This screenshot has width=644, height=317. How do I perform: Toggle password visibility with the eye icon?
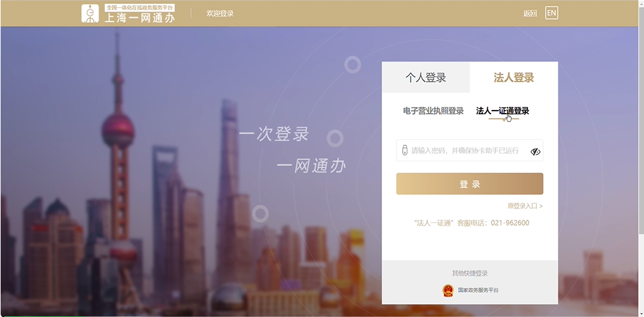click(535, 152)
